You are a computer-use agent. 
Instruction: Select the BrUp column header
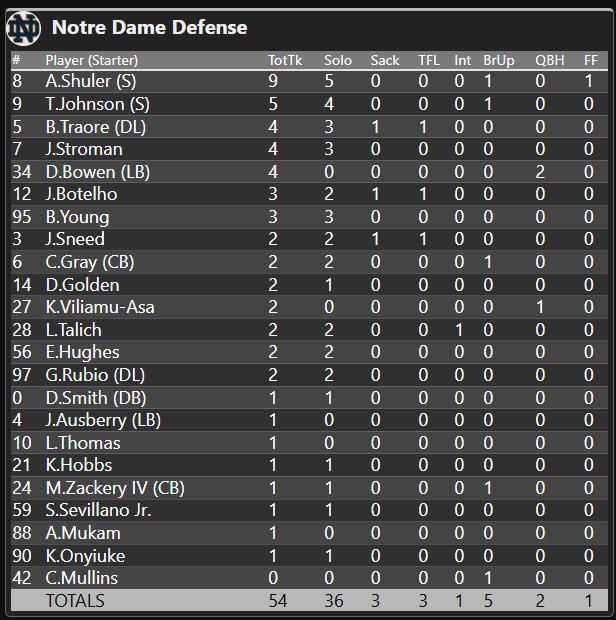point(499,61)
